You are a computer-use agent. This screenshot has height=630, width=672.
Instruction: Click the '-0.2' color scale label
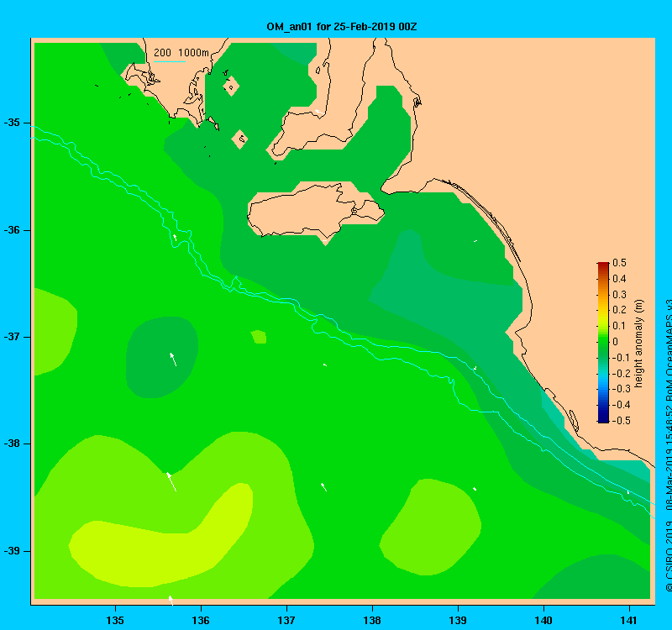point(621,373)
